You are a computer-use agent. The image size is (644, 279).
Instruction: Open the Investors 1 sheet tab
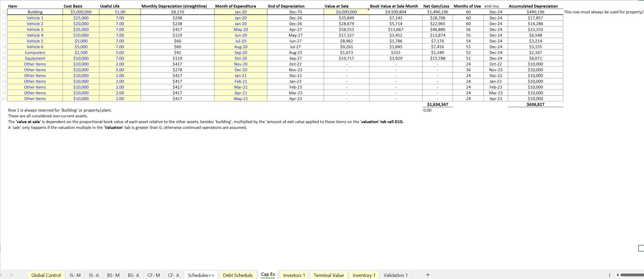click(x=294, y=275)
